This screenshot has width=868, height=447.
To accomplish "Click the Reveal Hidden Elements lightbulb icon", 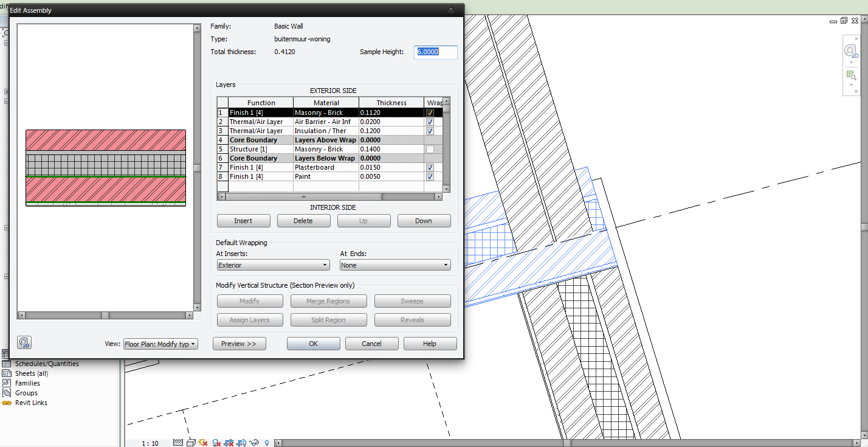I will tap(266, 443).
